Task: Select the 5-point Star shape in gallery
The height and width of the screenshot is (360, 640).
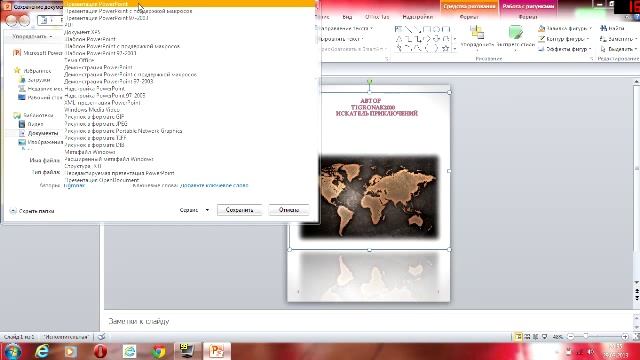Action: coord(445,48)
